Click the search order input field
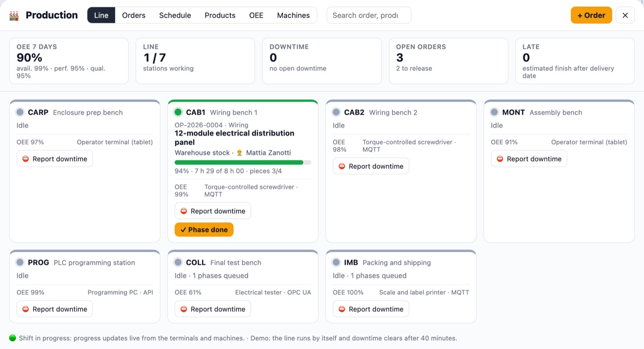 (369, 15)
